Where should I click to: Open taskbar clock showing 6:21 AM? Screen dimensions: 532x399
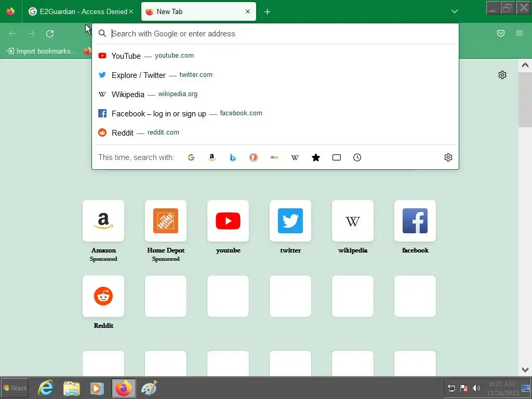coord(503,388)
